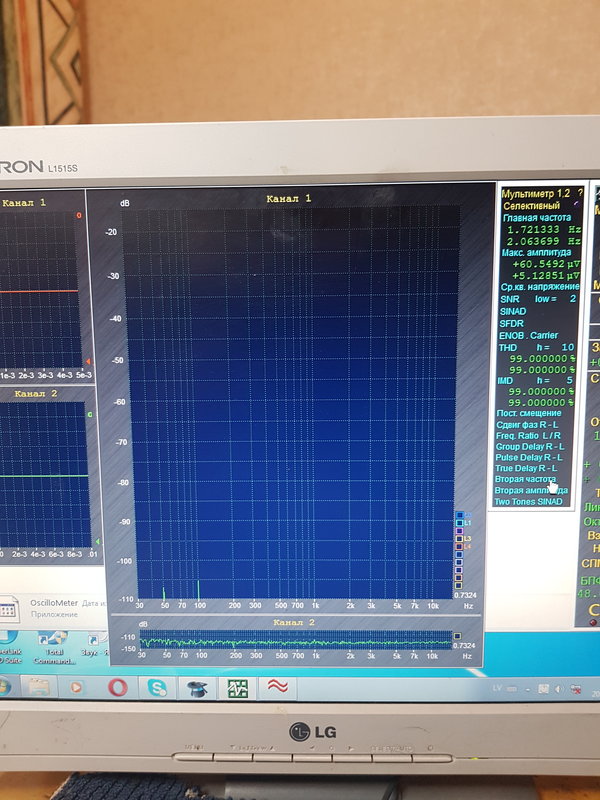The width and height of the screenshot is (600, 800).
Task: Toggle the magenta trace square beside spectrum
Action: coord(459,531)
